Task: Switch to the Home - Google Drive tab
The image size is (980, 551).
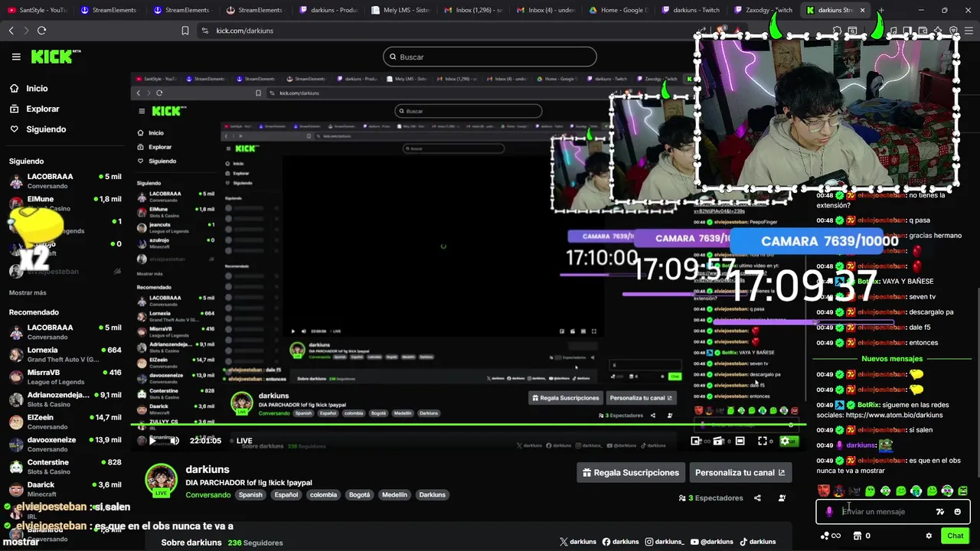Action: coord(619,10)
